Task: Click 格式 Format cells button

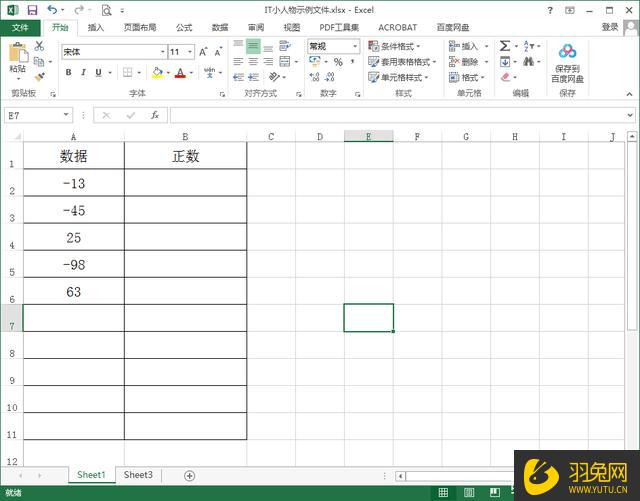Action: point(467,77)
